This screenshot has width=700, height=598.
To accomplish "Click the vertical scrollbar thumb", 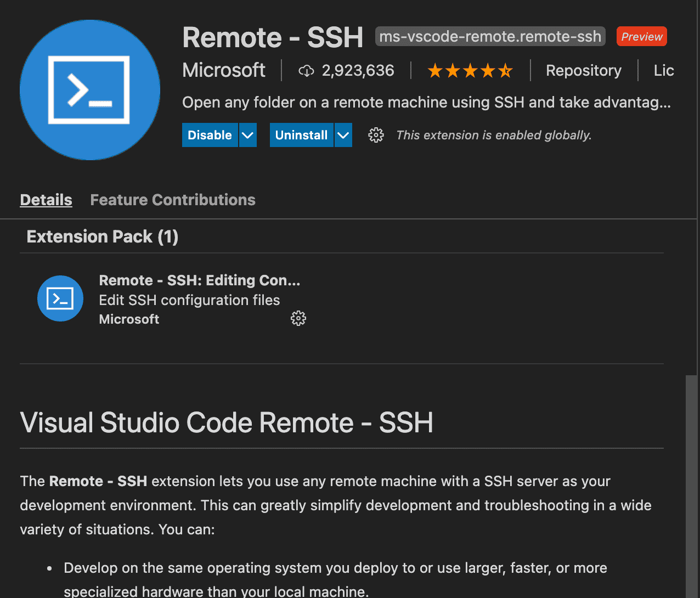I will point(692,486).
